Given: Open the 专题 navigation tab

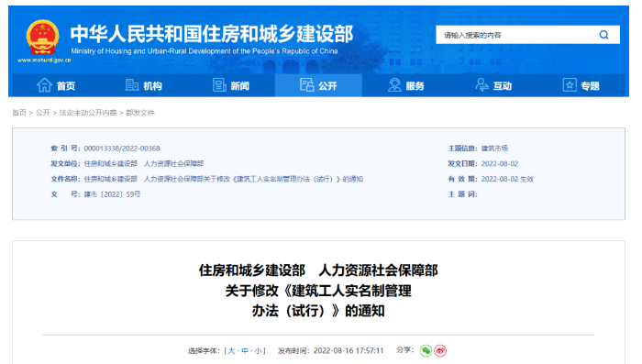Looking at the screenshot, I should 581,85.
